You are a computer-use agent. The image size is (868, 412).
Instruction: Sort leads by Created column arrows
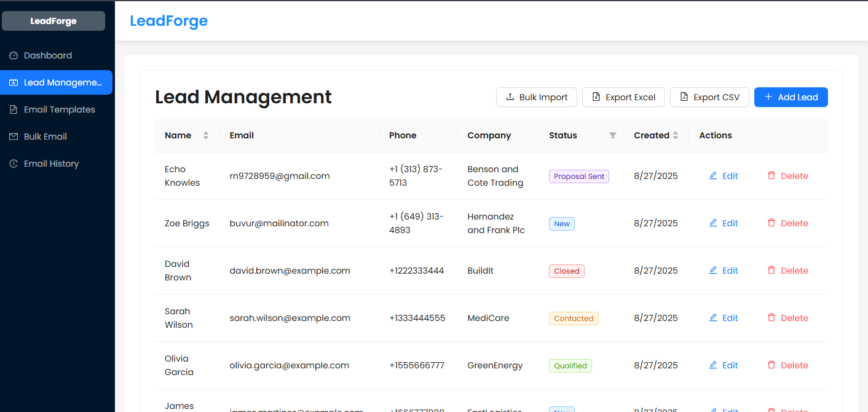click(x=676, y=135)
